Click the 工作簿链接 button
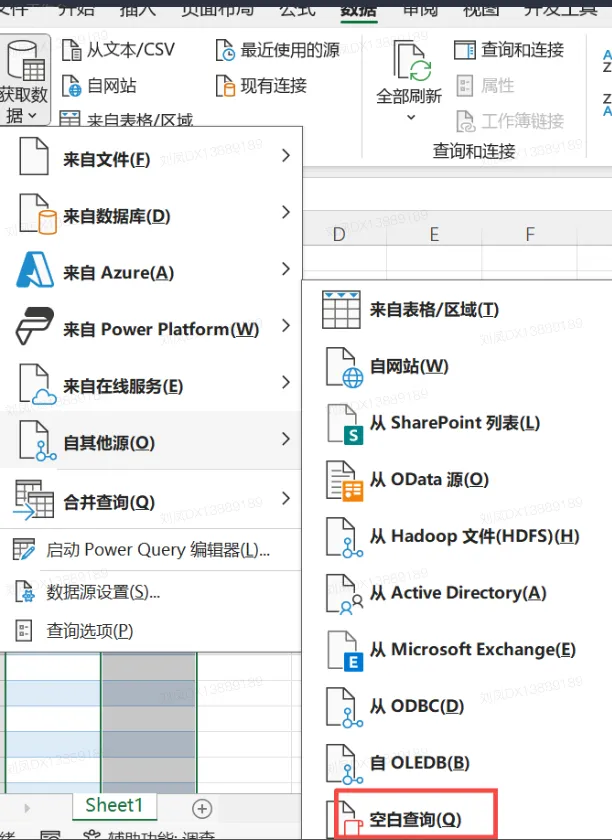This screenshot has width=612, height=840. click(x=510, y=121)
